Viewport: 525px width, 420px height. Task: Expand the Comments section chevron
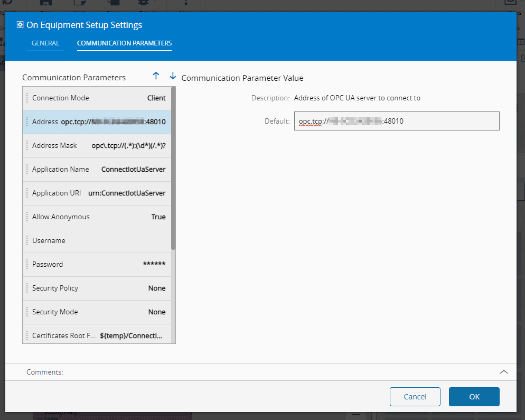click(x=503, y=372)
